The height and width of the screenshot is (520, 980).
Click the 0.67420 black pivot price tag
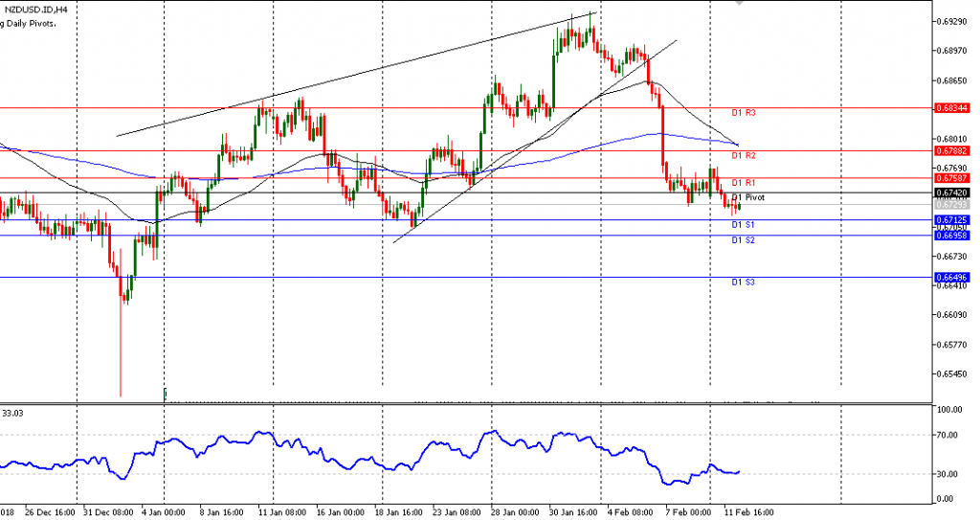950,192
